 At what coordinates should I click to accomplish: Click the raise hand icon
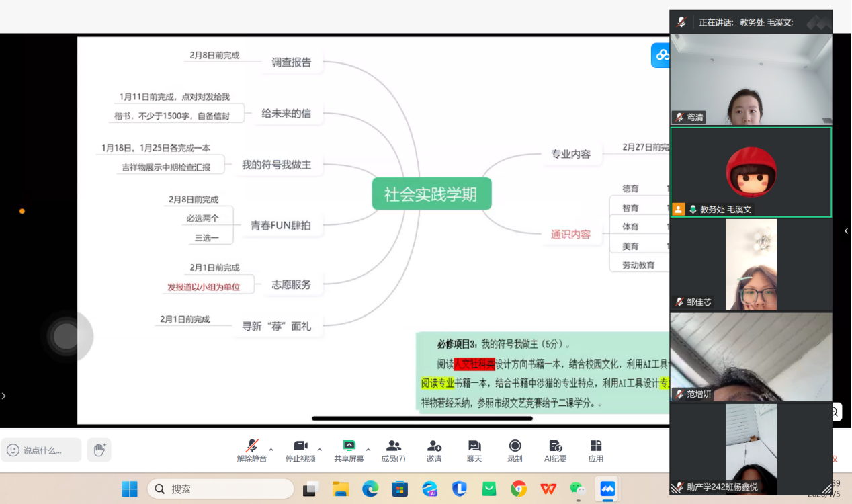tap(99, 450)
